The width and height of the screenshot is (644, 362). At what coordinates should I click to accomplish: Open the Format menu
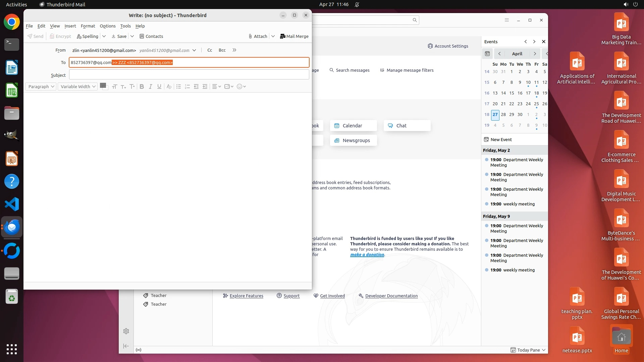(x=88, y=26)
